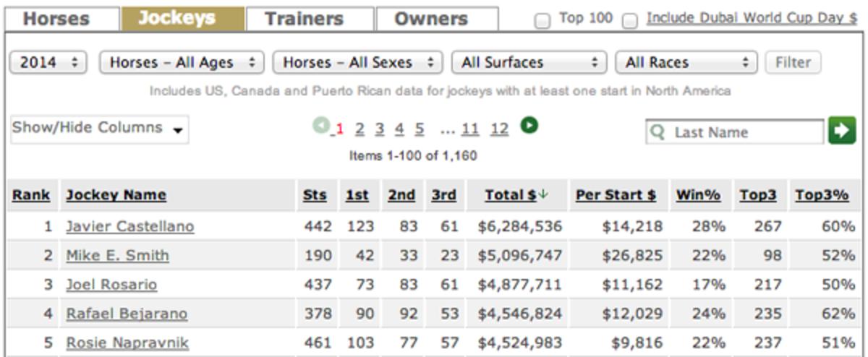Image resolution: width=868 pixels, height=357 pixels.
Task: Go to next page with green arrow
Action: pos(530,127)
